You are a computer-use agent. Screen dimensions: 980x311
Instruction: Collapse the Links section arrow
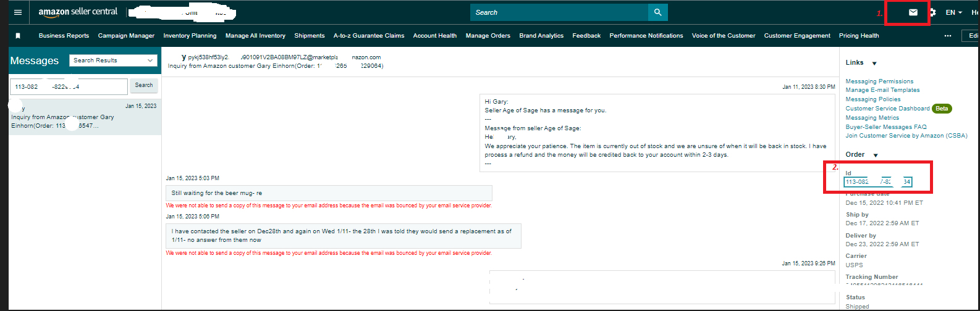874,64
